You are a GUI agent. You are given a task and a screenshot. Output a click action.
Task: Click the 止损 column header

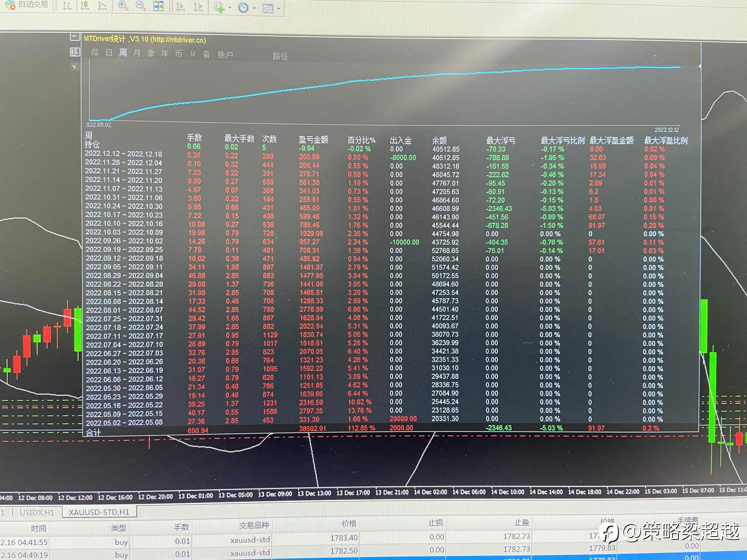(435, 523)
